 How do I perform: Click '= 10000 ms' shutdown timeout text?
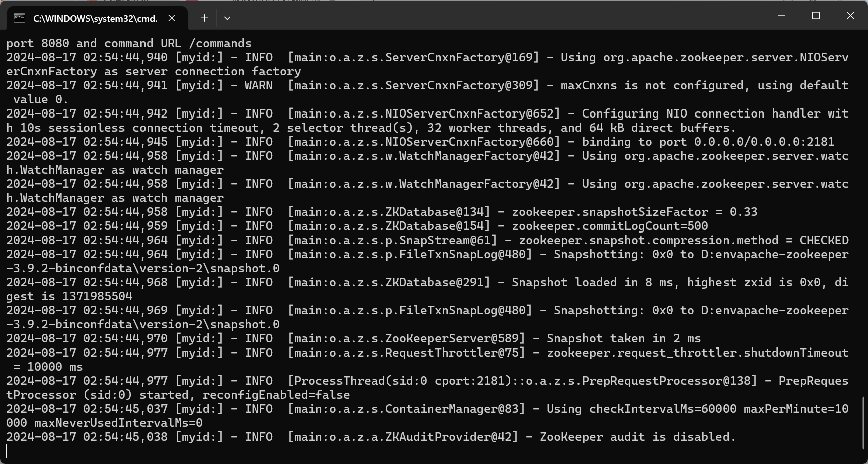(x=48, y=367)
